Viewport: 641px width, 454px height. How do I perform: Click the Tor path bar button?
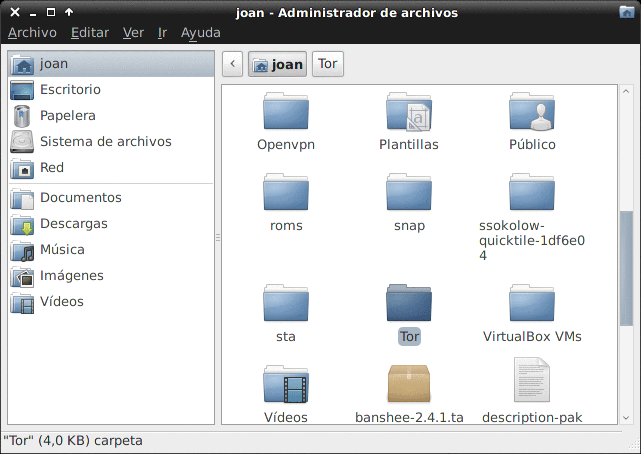328,64
